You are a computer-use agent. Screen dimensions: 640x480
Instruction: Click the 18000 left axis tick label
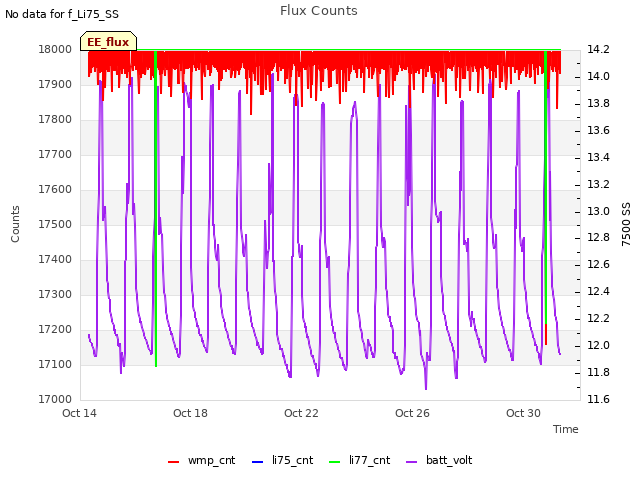tap(55, 49)
